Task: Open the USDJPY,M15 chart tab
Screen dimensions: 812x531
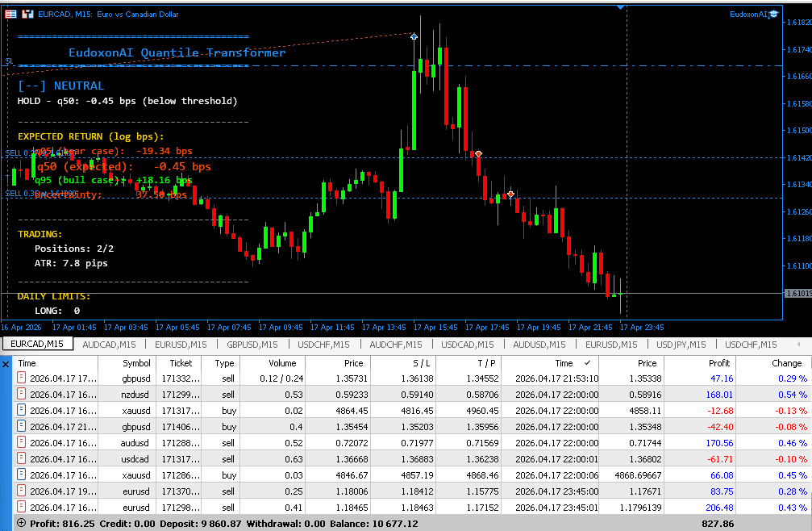Action: [x=681, y=344]
